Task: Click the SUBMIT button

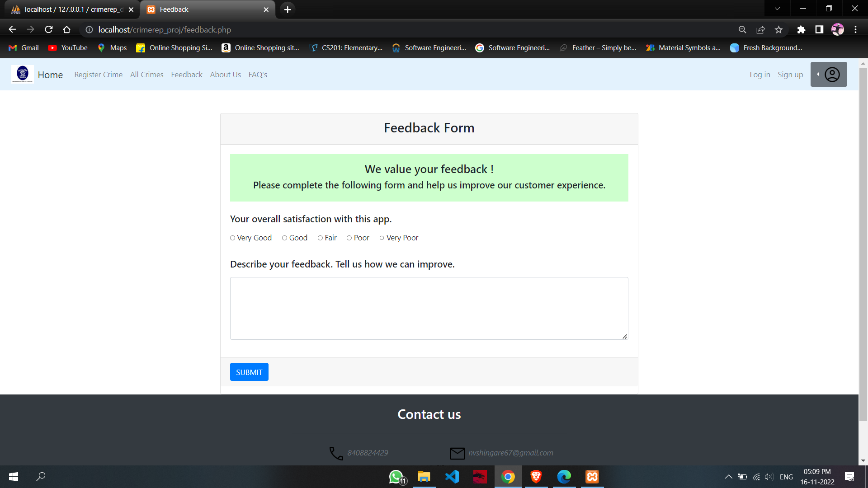Action: [249, 372]
